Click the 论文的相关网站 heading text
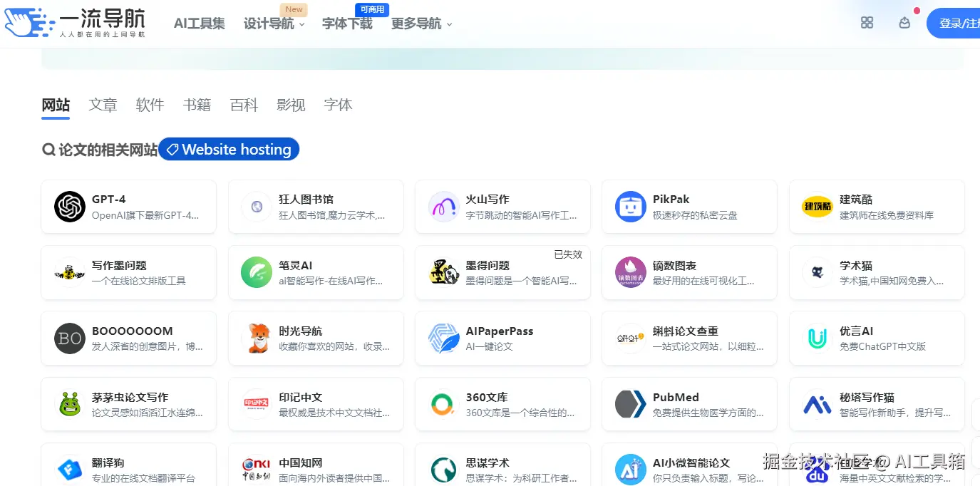 pyautogui.click(x=108, y=150)
